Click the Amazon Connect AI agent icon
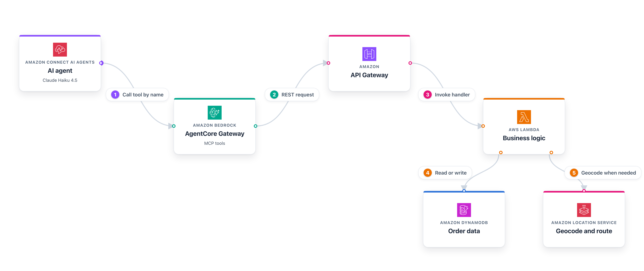The width and height of the screenshot is (644, 271). pos(60,49)
